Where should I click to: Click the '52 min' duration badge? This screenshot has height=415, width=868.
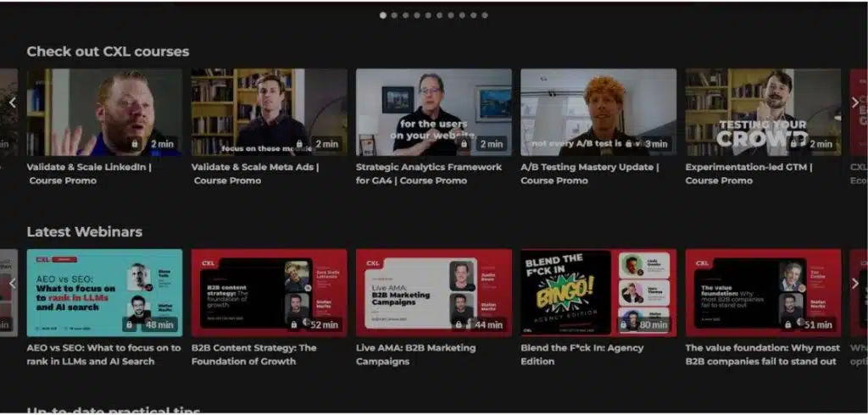click(x=325, y=325)
